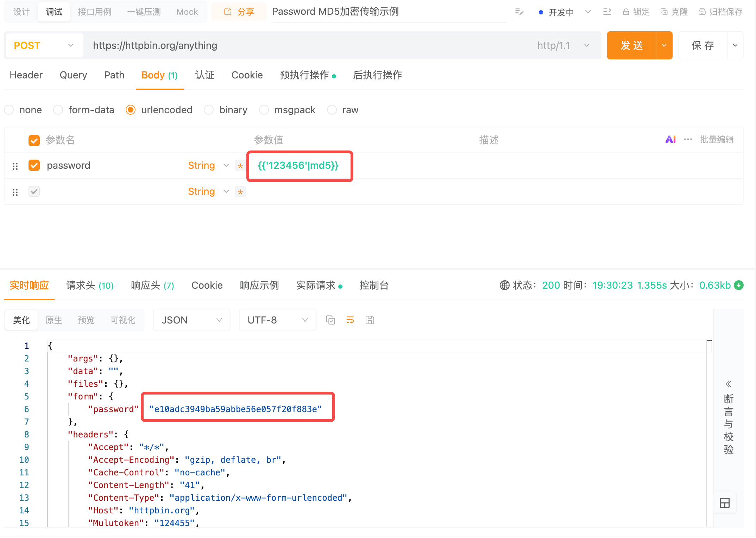Click the green download icon beside 0.63kb

[739, 285]
